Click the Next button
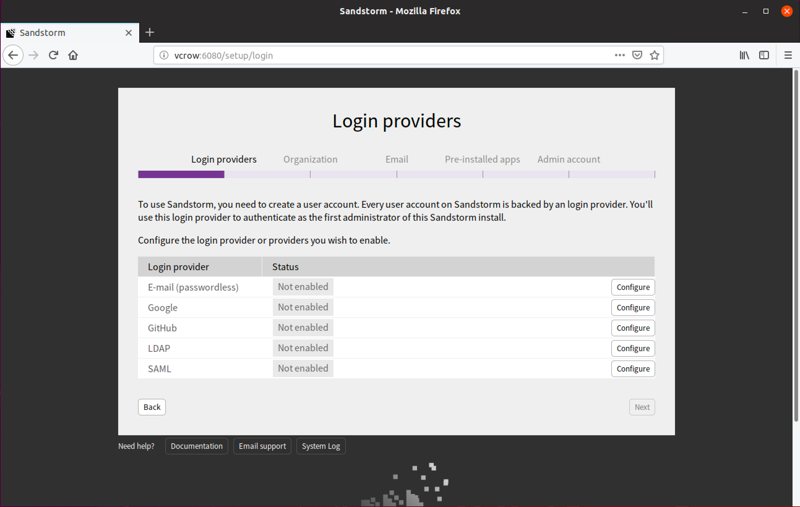This screenshot has height=507, width=800. pos(642,407)
